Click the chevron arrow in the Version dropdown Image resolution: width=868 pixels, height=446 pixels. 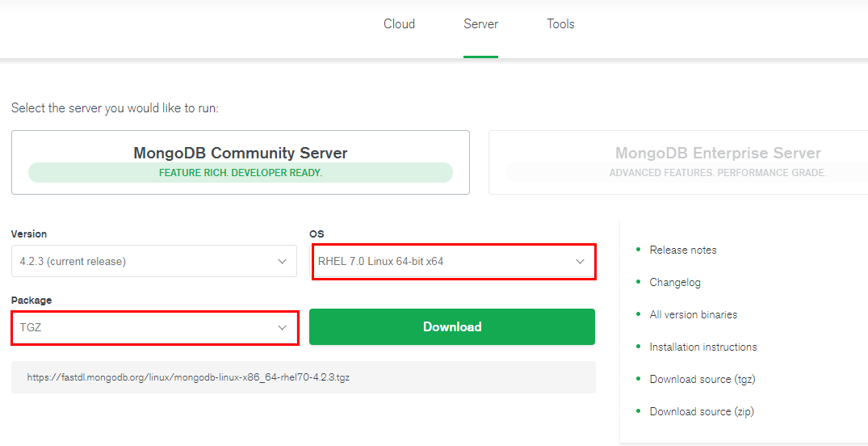click(283, 262)
